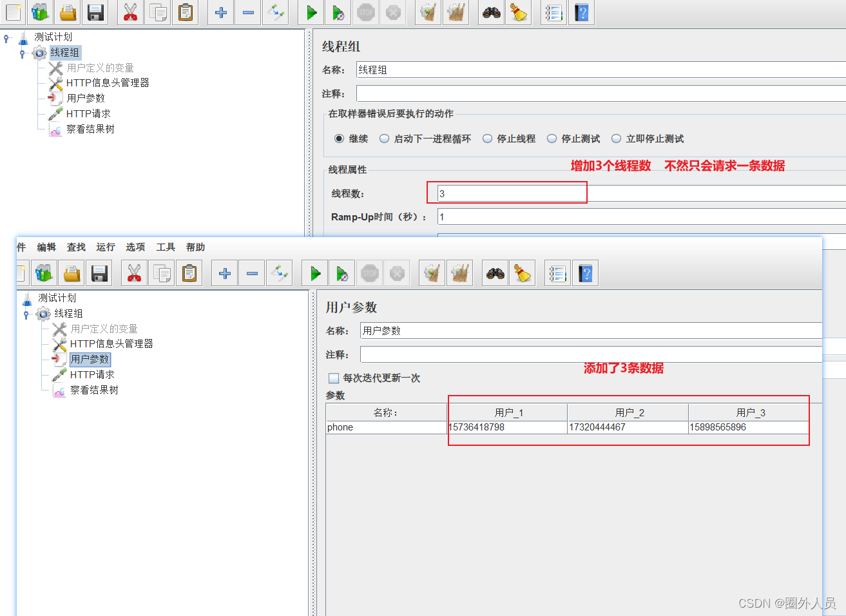846x616 pixels.
Task: Click the Help book icon in lower window toolbar
Action: [x=585, y=273]
